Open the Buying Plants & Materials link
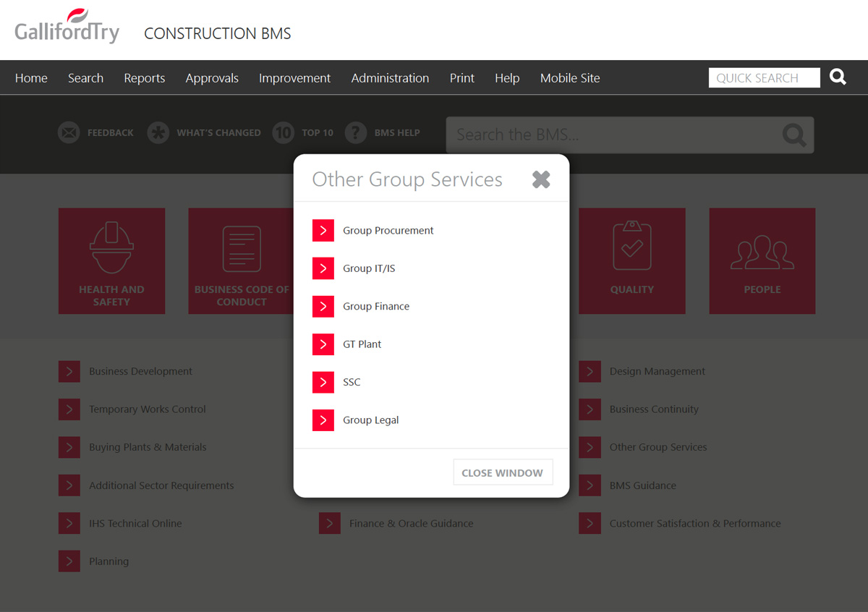868x612 pixels. [x=148, y=447]
